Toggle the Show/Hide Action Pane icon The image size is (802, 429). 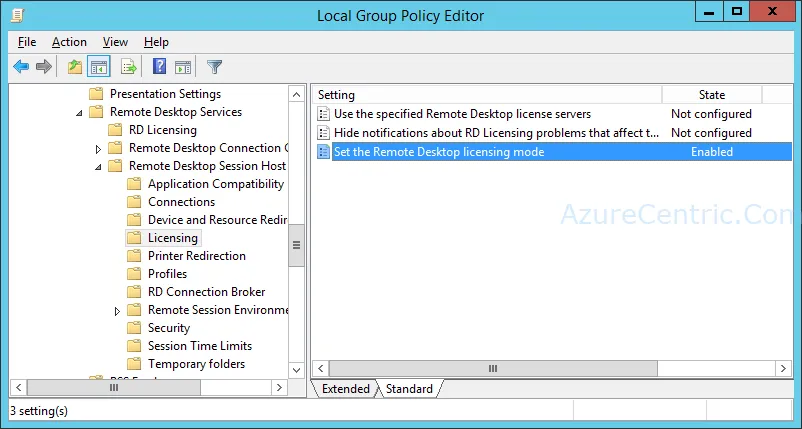click(x=183, y=66)
